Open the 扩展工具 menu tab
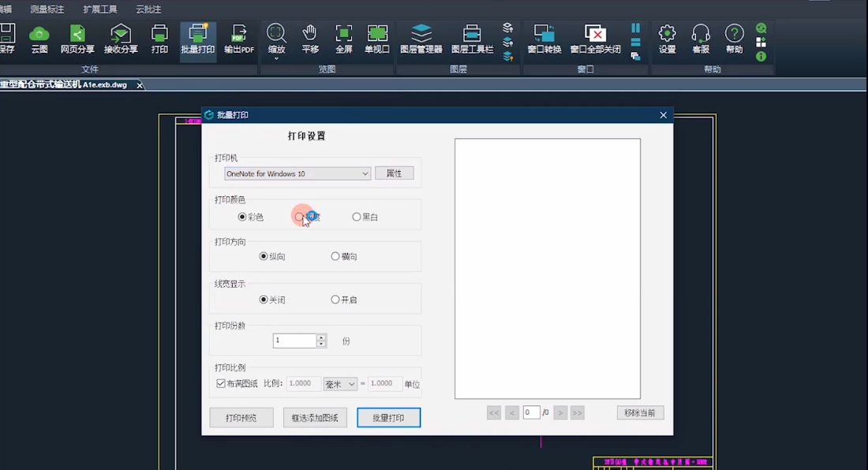The image size is (868, 470). point(100,9)
